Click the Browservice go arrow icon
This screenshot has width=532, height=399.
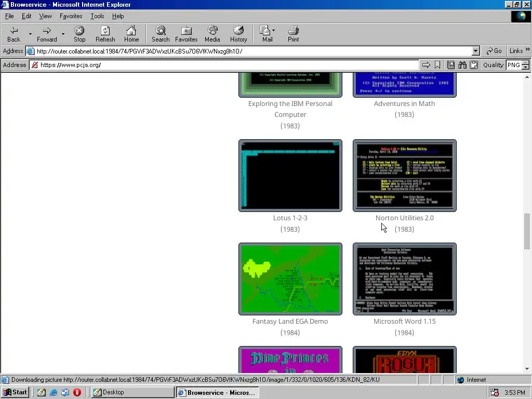(426, 65)
